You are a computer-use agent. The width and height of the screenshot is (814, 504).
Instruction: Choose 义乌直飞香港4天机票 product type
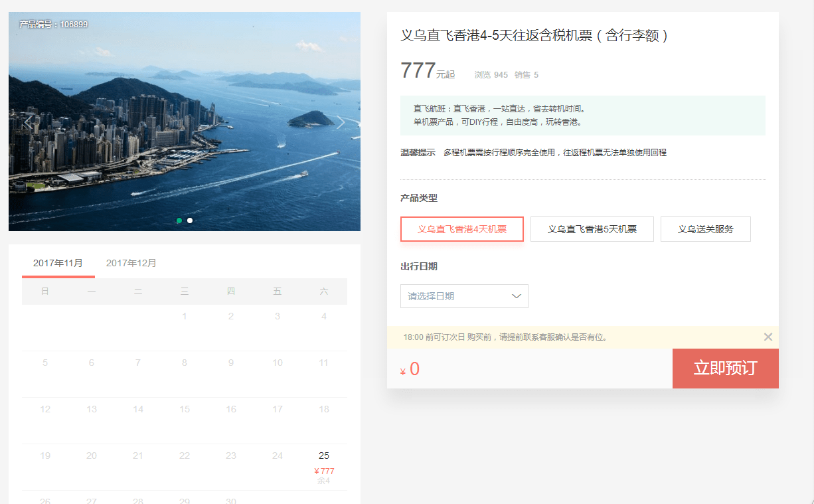pos(462,229)
